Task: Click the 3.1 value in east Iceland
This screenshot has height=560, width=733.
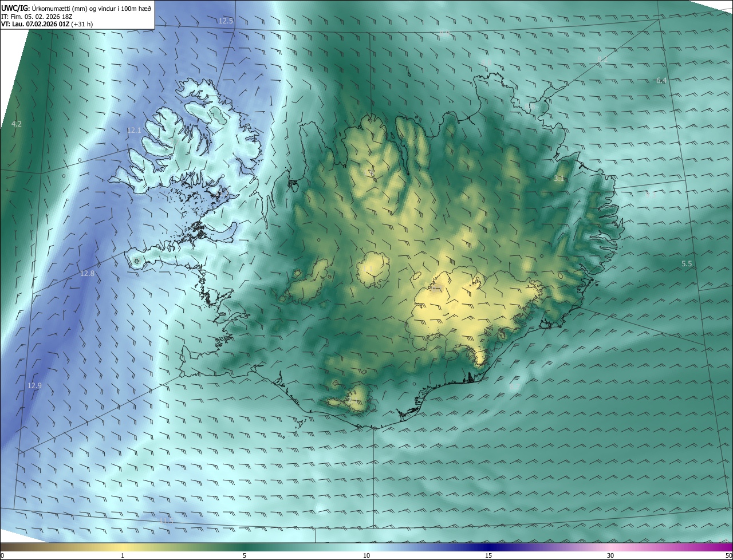Action: point(559,179)
